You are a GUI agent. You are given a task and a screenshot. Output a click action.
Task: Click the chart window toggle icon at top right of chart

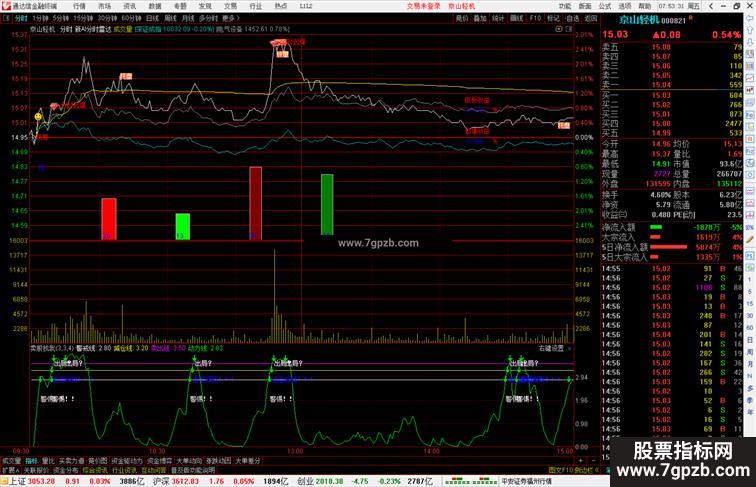point(569,29)
